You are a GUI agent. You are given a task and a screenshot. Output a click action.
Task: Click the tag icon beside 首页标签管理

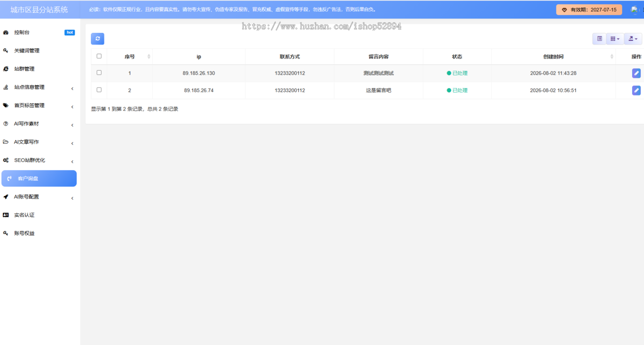(x=6, y=106)
